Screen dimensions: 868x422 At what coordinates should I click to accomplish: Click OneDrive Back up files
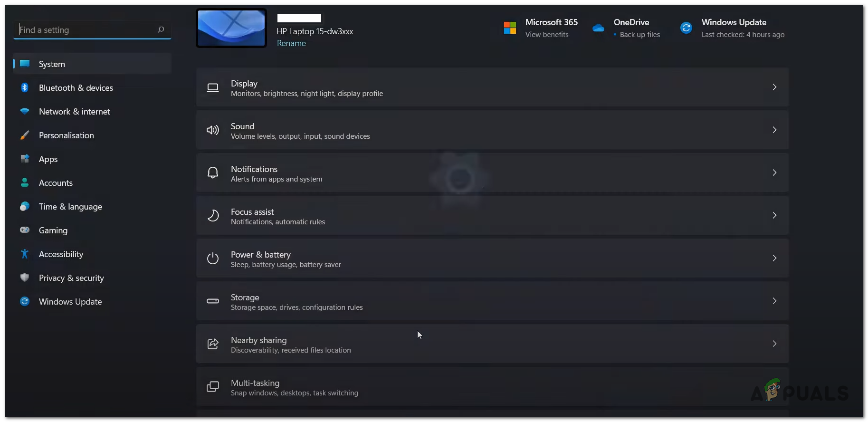(639, 35)
